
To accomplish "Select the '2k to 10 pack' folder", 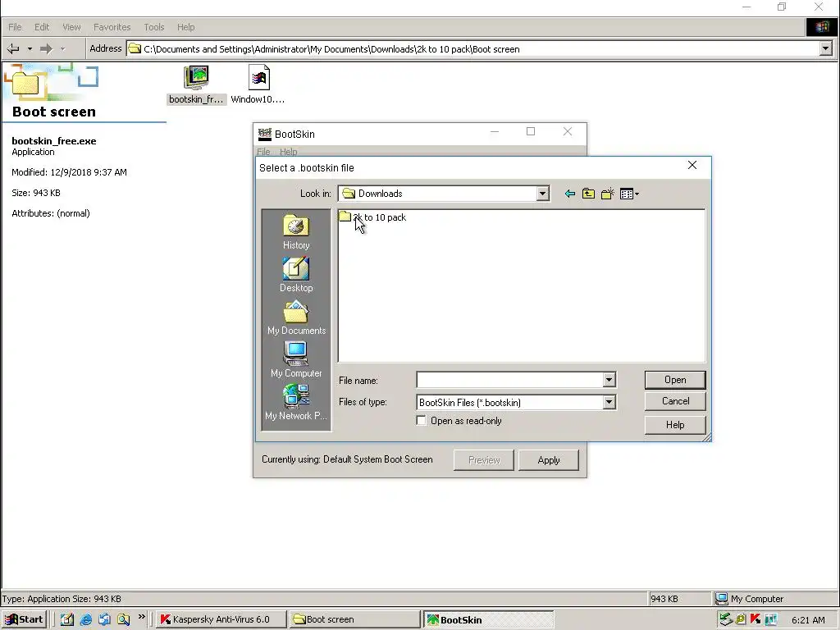I will click(x=372, y=217).
